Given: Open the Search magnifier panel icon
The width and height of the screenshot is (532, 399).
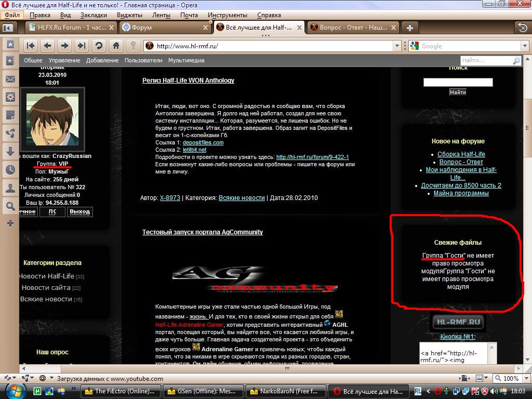Looking at the screenshot, I should [x=10, y=206].
